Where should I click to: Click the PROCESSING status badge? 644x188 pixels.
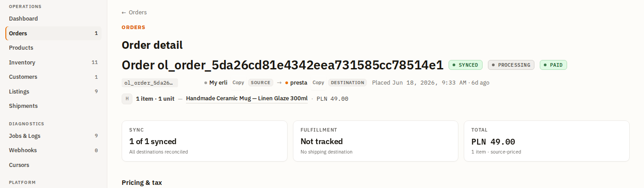point(511,65)
